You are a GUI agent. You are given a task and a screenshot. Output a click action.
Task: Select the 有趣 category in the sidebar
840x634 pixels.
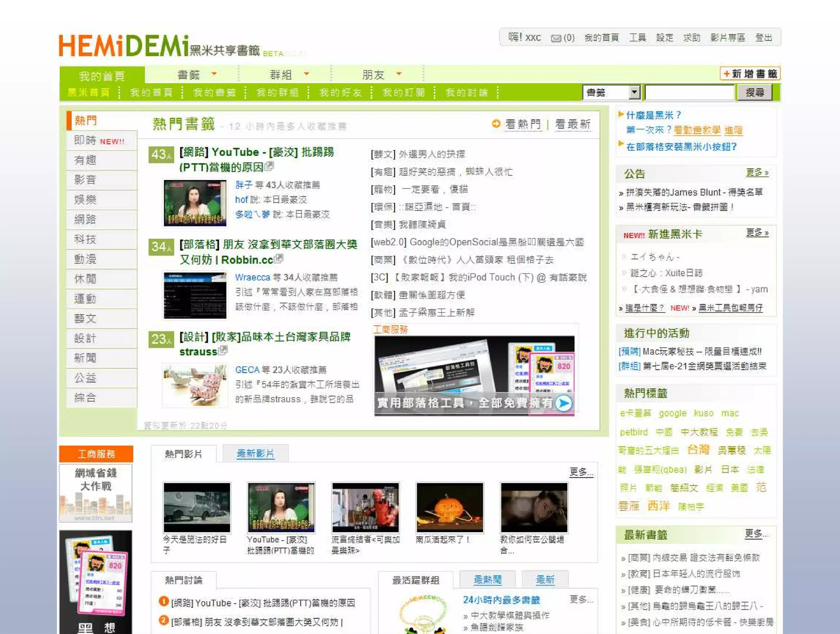pyautogui.click(x=102, y=160)
